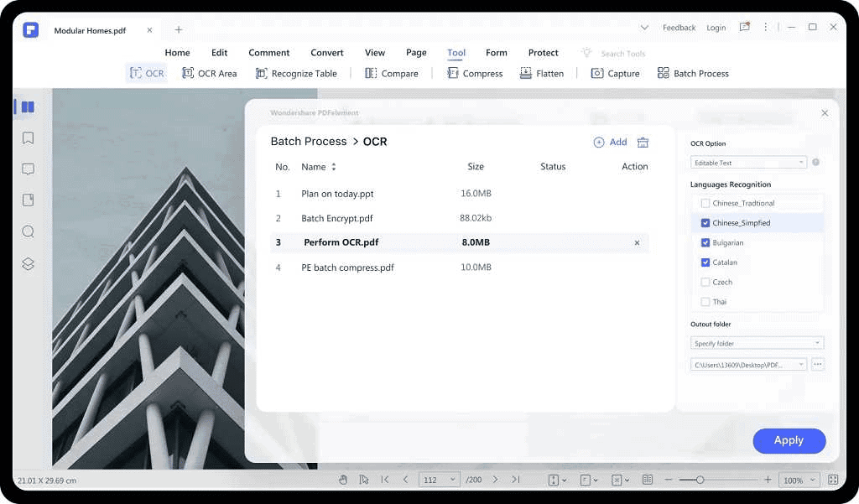Viewport: 859px width, 504px height.
Task: Open the search panel in sidebar
Action: click(28, 231)
